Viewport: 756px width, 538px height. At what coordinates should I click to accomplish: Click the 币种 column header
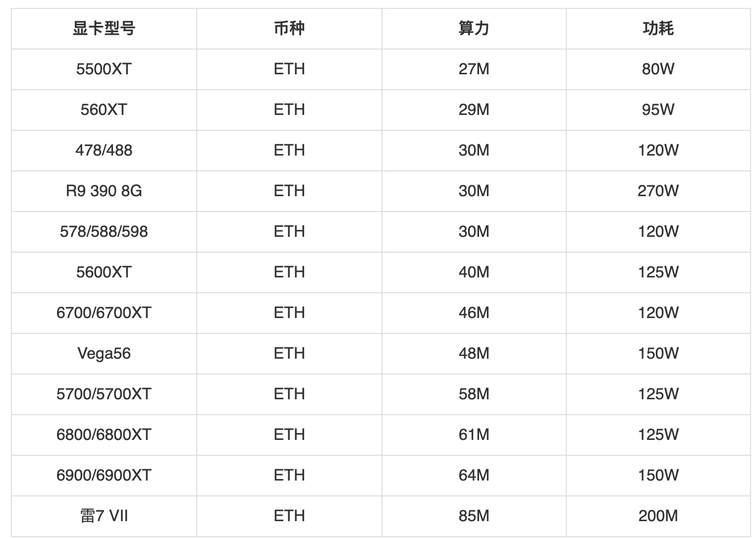pyautogui.click(x=289, y=29)
